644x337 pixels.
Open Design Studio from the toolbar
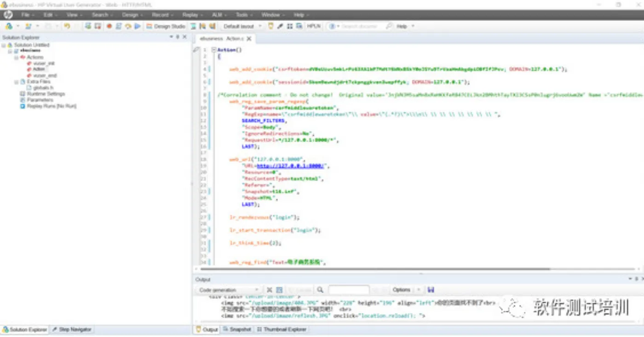[x=166, y=26]
